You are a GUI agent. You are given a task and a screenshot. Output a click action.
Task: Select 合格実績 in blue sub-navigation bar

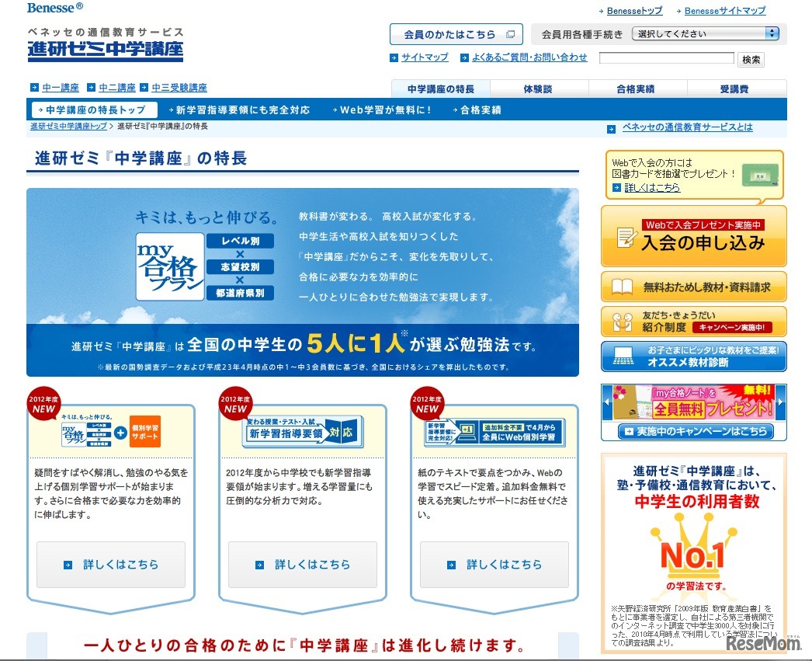(477, 110)
